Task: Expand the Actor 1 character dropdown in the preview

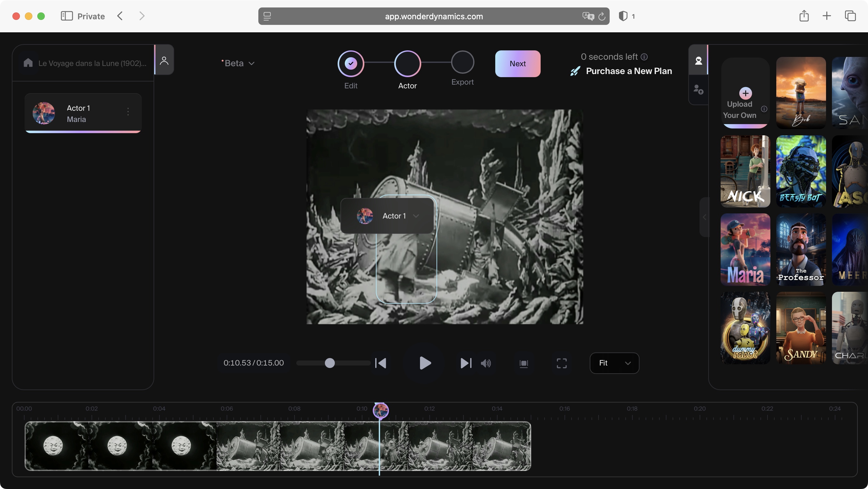Action: click(x=416, y=216)
